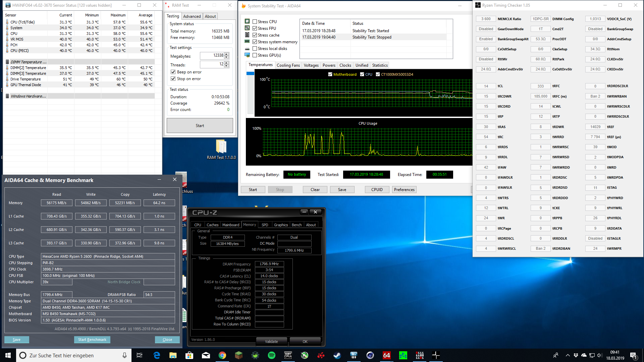Open Google Chrome from the taskbar

222,355
